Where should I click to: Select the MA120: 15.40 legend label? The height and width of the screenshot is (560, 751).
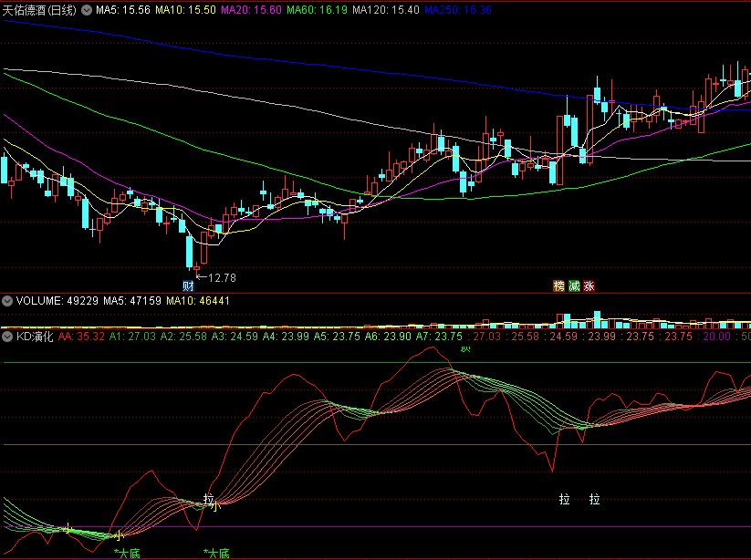(386, 10)
